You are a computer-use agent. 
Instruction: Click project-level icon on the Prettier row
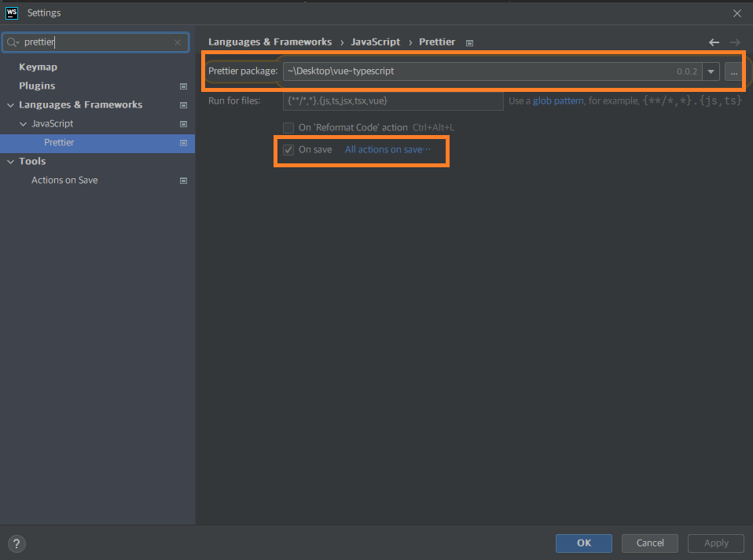coord(183,143)
